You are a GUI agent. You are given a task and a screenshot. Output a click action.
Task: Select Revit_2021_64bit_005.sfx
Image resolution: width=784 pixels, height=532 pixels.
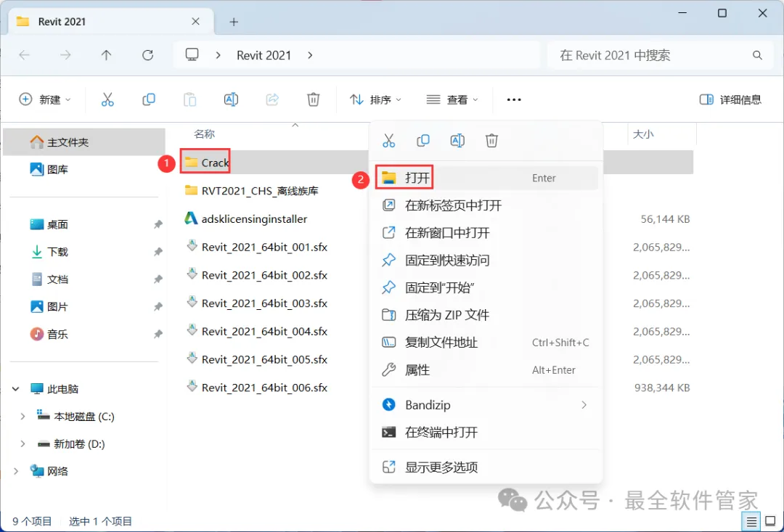click(257, 359)
